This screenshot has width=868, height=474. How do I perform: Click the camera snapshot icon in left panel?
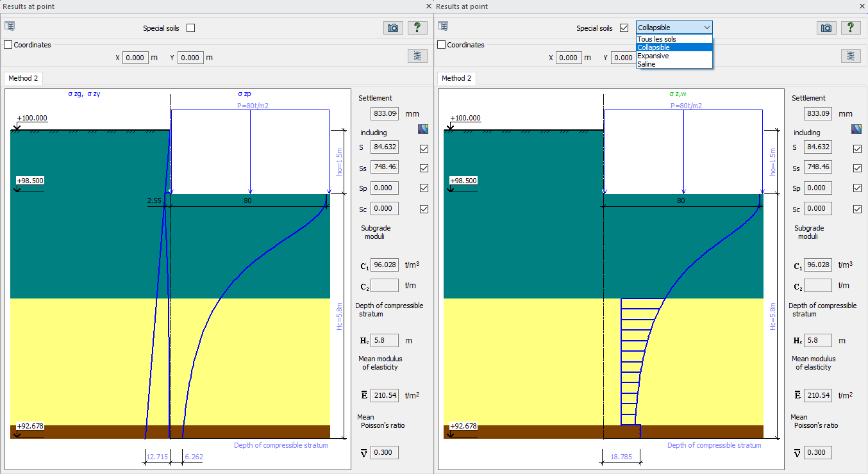click(393, 28)
